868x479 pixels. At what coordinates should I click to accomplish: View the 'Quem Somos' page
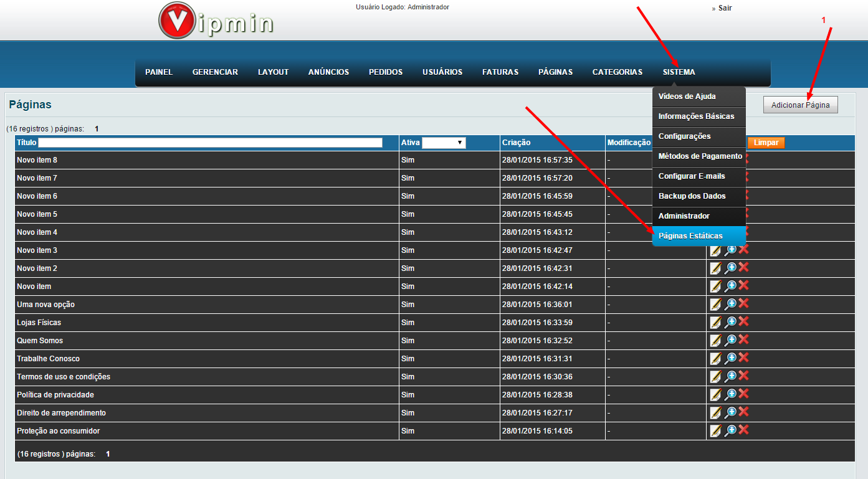tap(730, 341)
